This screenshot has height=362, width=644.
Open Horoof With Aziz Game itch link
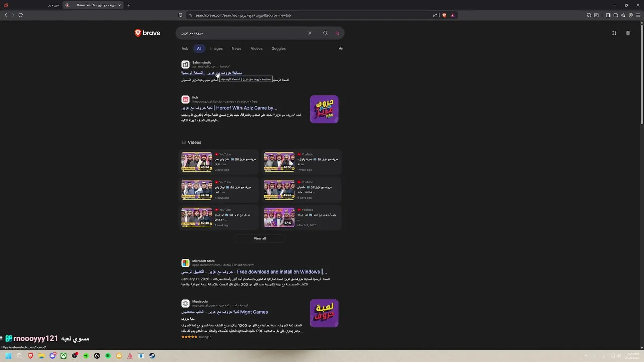click(229, 108)
